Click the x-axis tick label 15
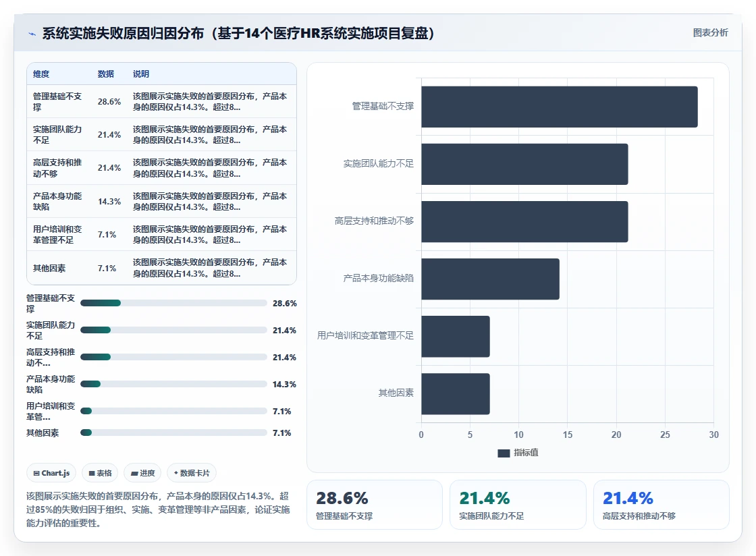 click(x=568, y=435)
